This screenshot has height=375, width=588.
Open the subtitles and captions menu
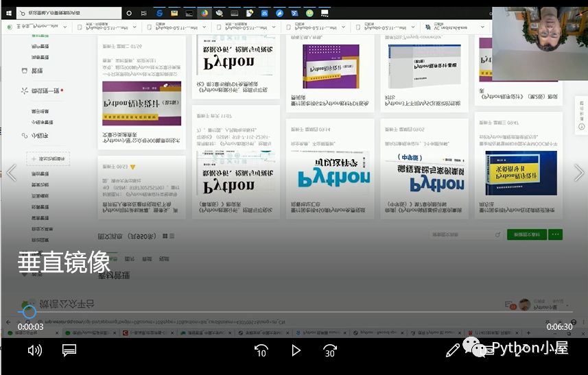tap(69, 350)
